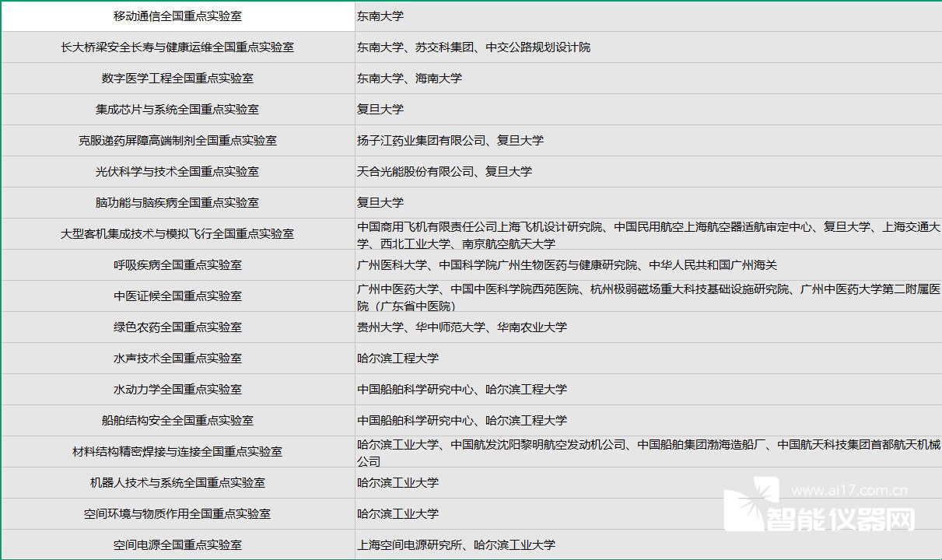942x560 pixels.
Task: Select the 空间电源全国重点实验室 cell
Action: pyautogui.click(x=177, y=544)
